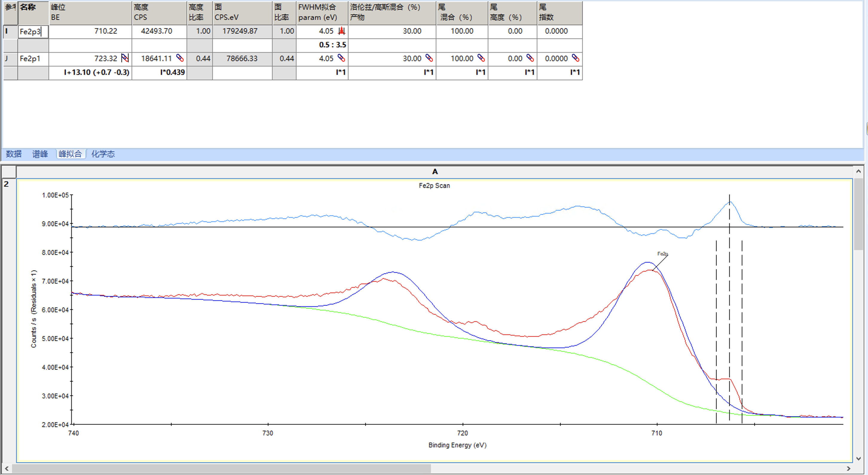Click the link icon next to height 18641.11
Image resolution: width=868 pixels, height=475 pixels.
pos(180,58)
